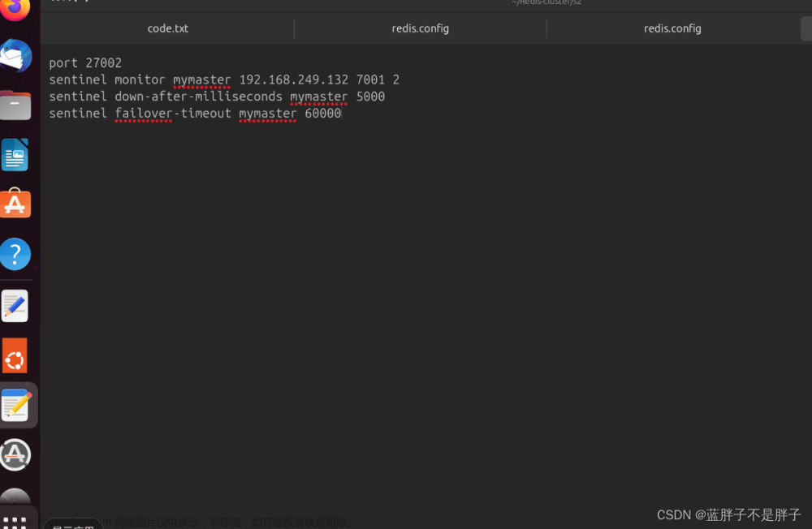812x529 pixels.
Task: Open the document editor pencil icon
Action: click(15, 306)
